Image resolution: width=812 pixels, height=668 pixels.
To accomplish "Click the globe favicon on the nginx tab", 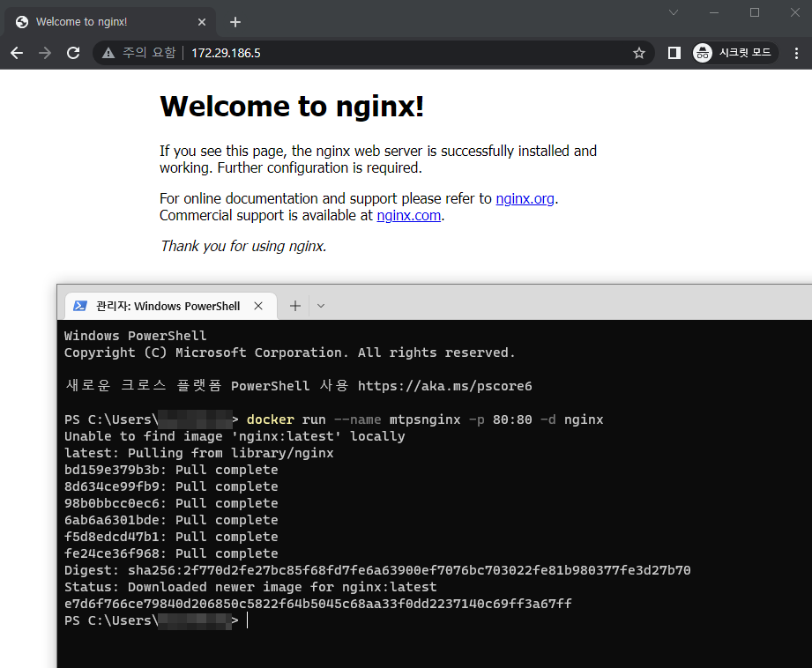I will coord(22,22).
